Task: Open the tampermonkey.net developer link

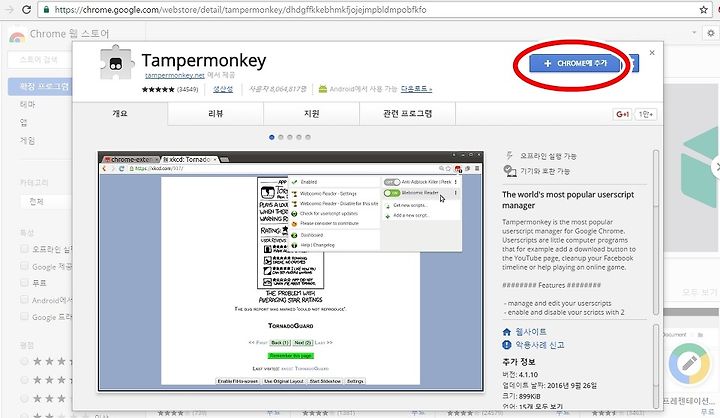Action: (x=174, y=75)
